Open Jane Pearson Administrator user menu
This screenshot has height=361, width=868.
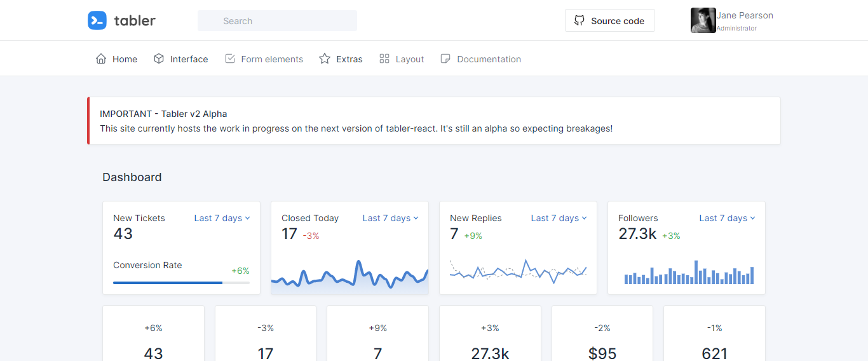coord(744,20)
